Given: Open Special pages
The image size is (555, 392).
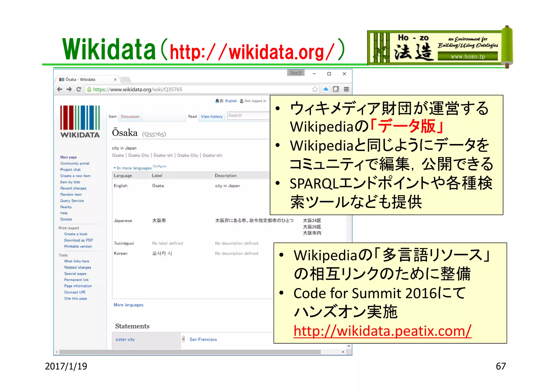Looking at the screenshot, I should click(x=75, y=274).
